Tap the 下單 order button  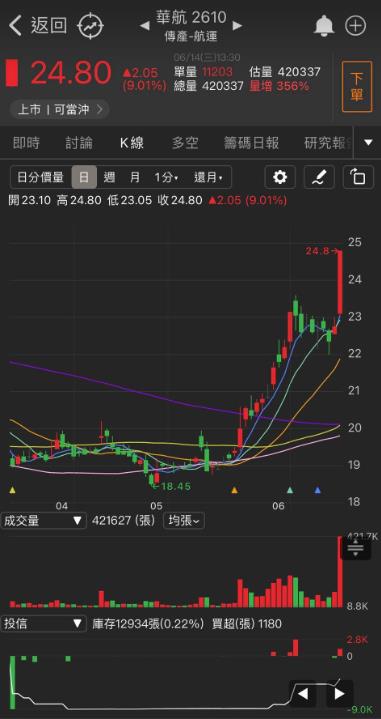click(357, 86)
